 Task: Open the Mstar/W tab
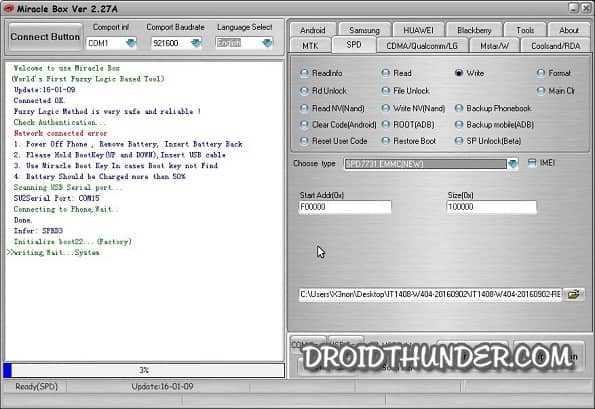[494, 46]
